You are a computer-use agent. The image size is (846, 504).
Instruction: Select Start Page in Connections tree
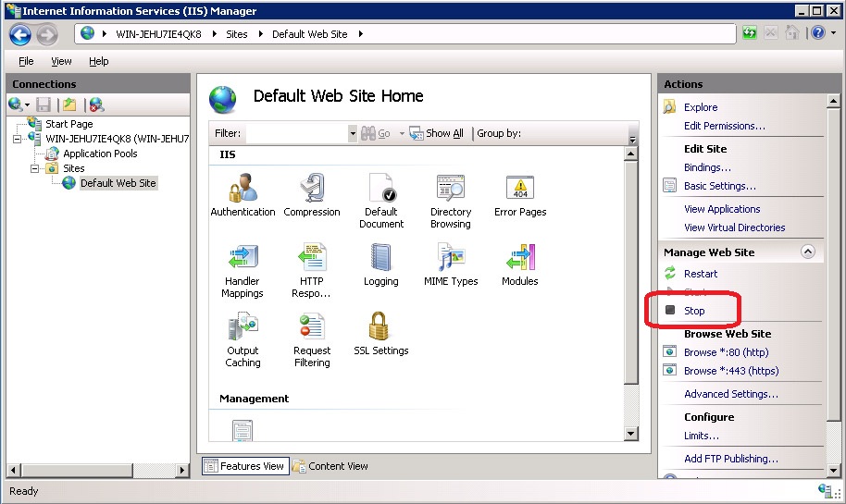69,124
